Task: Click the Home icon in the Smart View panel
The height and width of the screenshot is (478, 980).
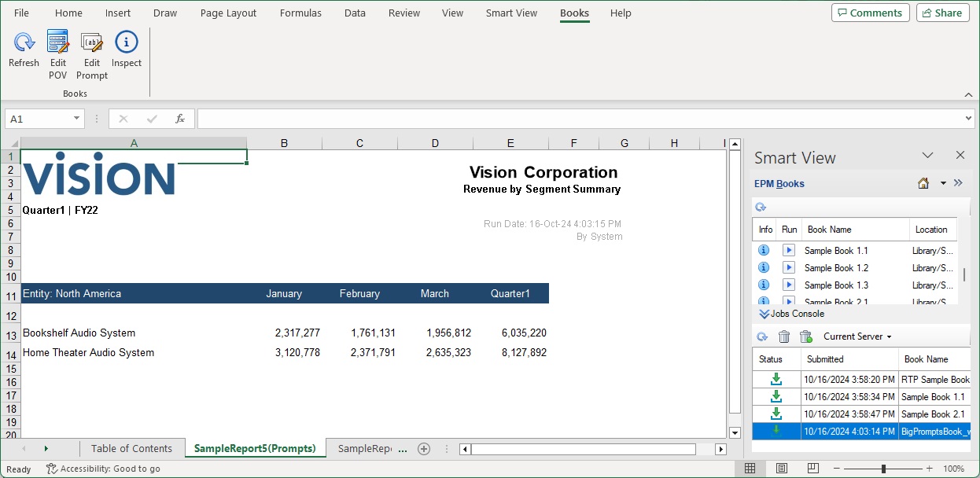Action: click(x=922, y=182)
